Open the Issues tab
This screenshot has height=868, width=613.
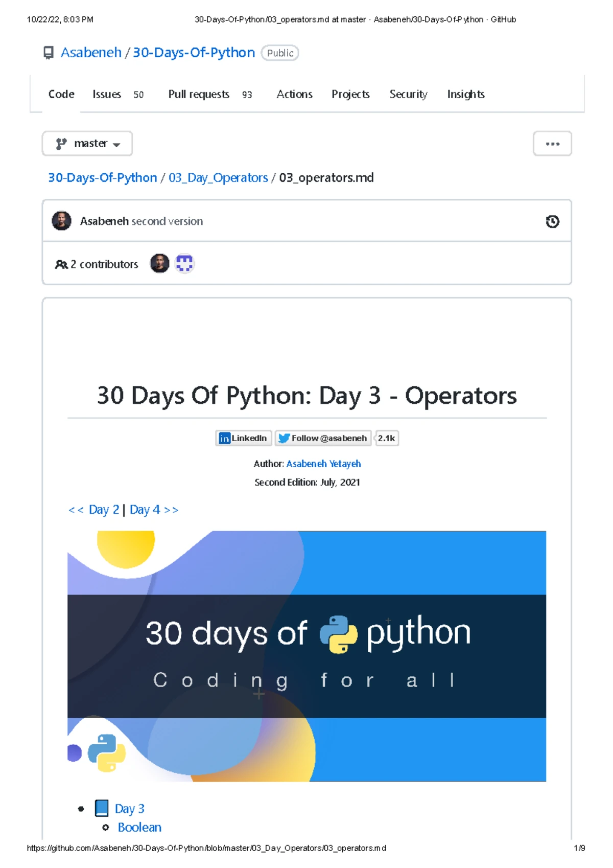point(107,95)
